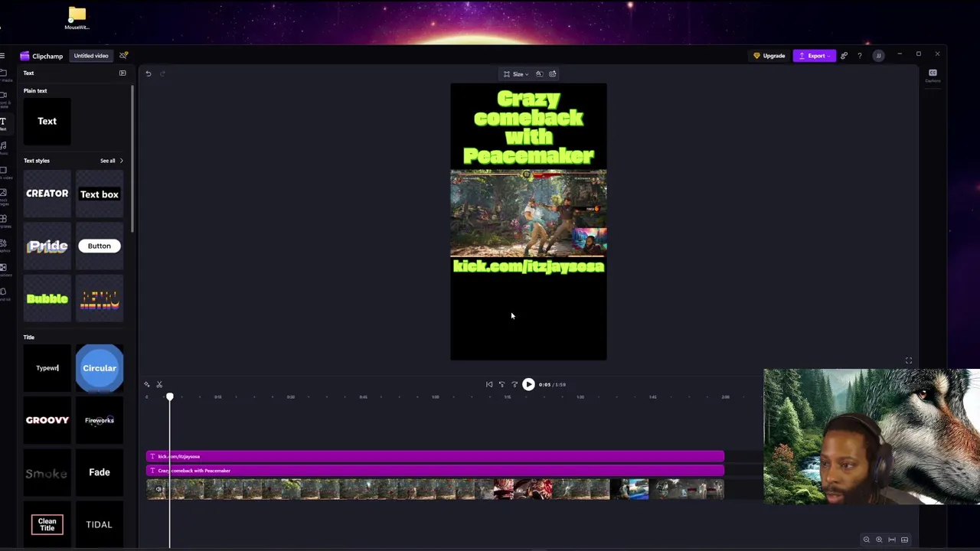Redo the last edit
Image resolution: width=980 pixels, height=551 pixels.
point(162,73)
